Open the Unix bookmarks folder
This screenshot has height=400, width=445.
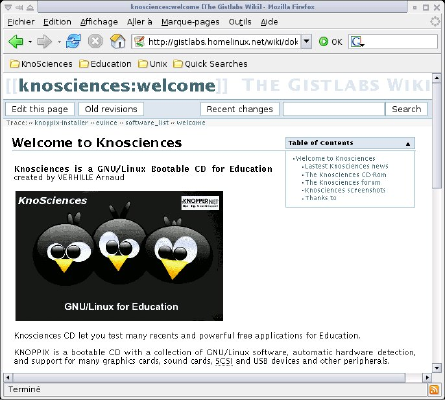click(152, 64)
